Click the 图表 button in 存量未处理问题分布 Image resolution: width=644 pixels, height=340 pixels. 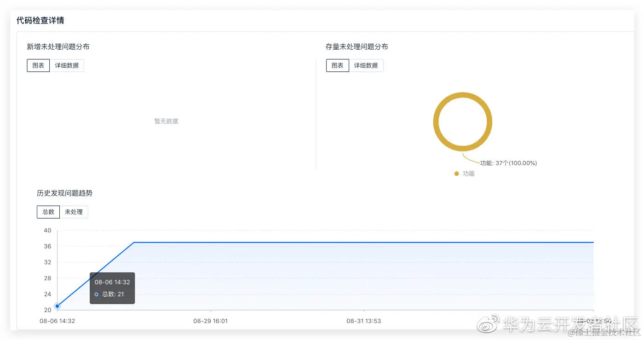tap(337, 65)
